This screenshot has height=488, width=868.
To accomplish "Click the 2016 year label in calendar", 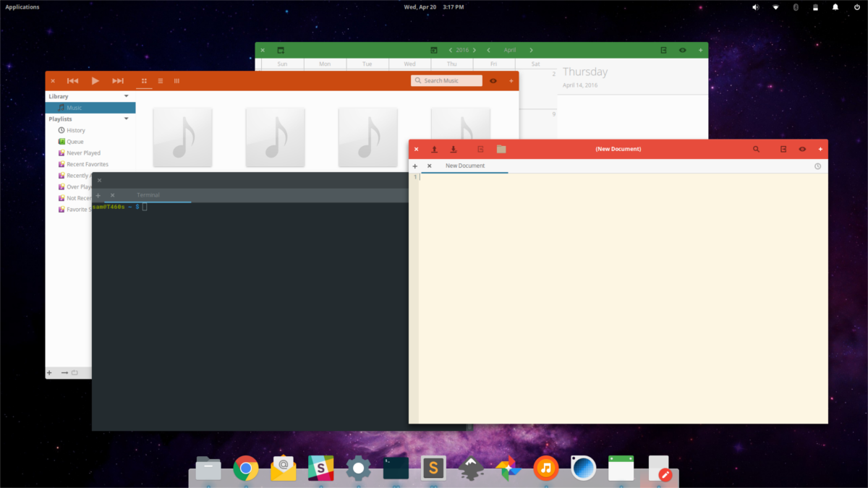I will (x=462, y=50).
